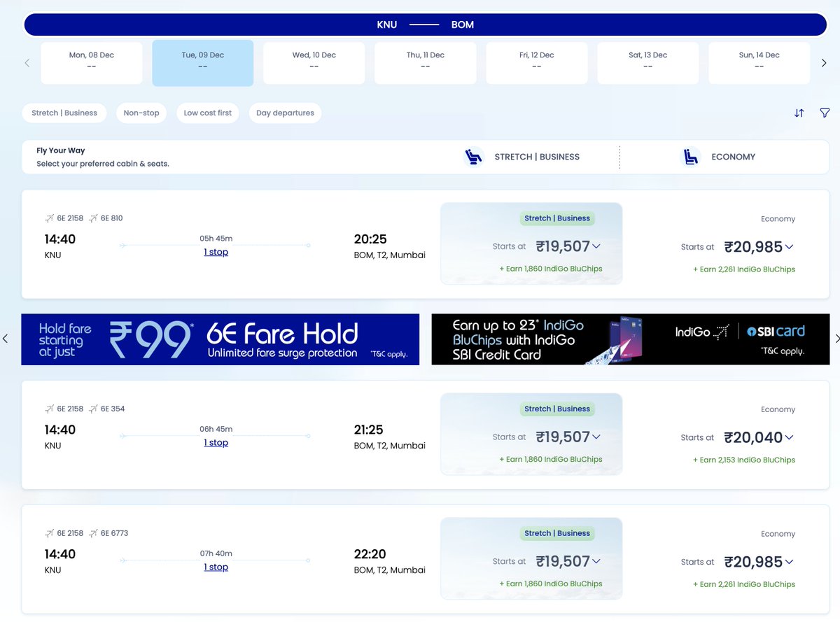Open 1 stop link for 05h 45m flight

click(x=216, y=252)
